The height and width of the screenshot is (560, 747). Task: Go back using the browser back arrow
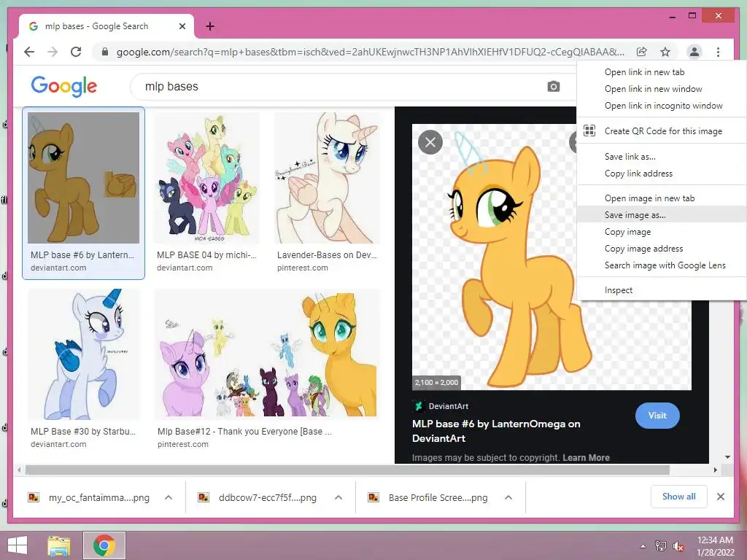pyautogui.click(x=29, y=52)
